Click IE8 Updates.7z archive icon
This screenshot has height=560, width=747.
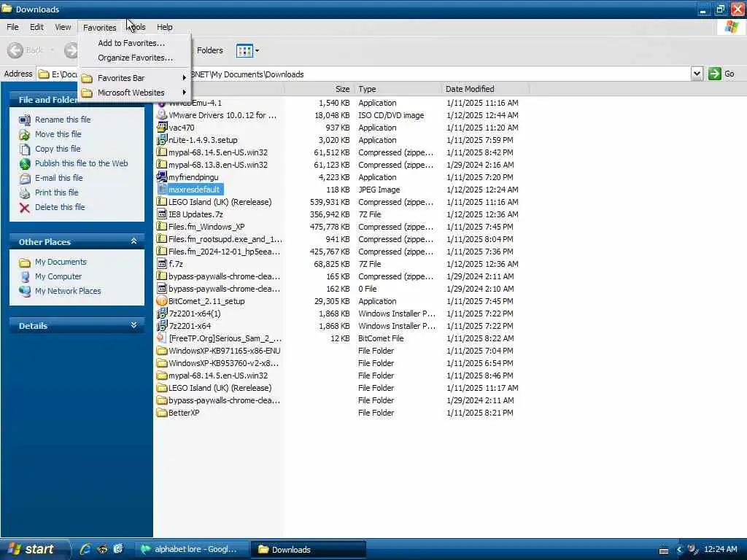click(x=162, y=214)
